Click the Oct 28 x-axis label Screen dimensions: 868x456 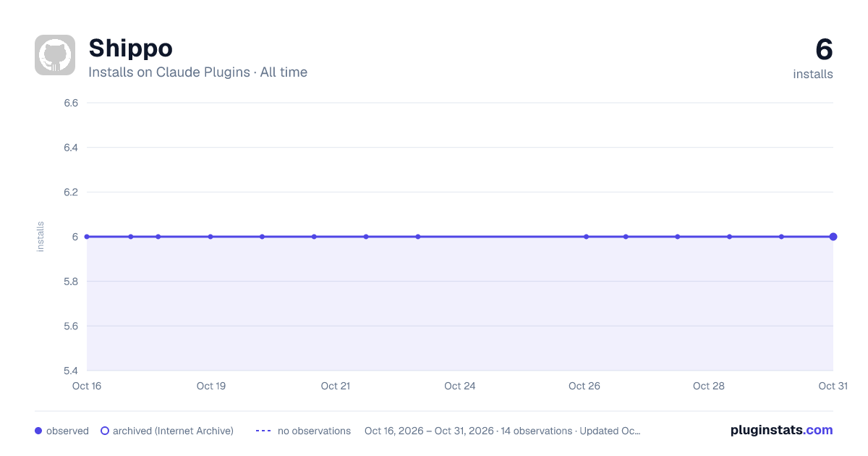(x=709, y=386)
